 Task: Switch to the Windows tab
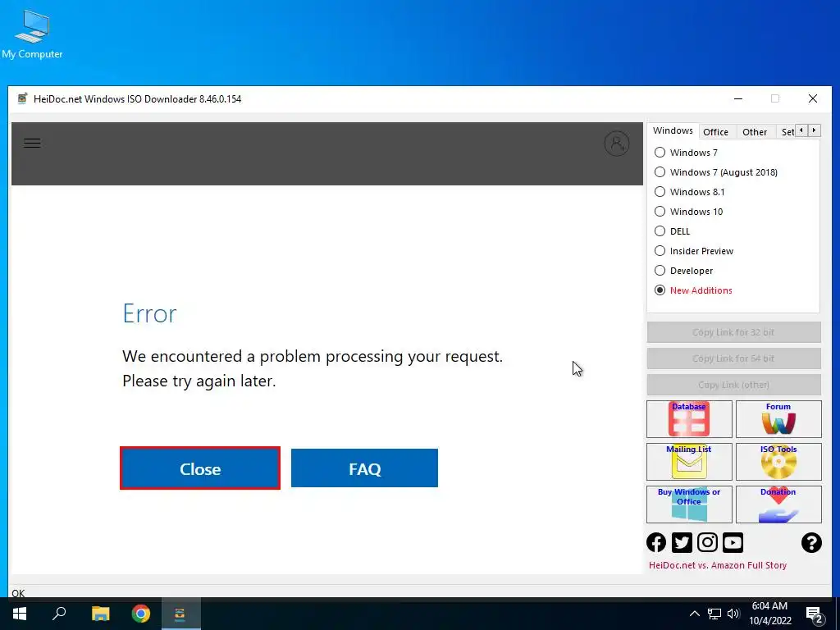[x=673, y=130]
